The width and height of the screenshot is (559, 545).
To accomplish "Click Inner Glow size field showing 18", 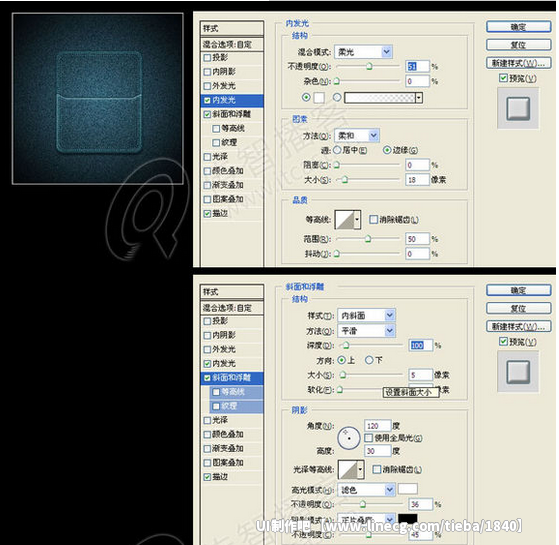I will point(417,180).
